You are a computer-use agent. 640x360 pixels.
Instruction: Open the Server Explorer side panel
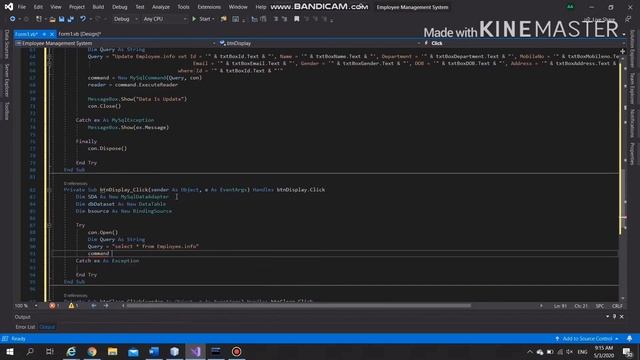(6, 80)
